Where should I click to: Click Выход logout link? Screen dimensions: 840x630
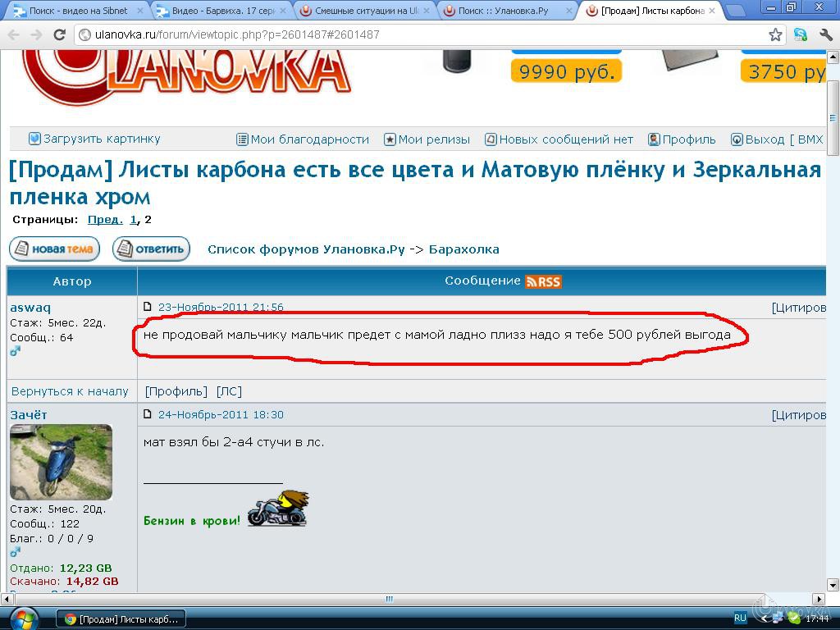click(x=777, y=139)
